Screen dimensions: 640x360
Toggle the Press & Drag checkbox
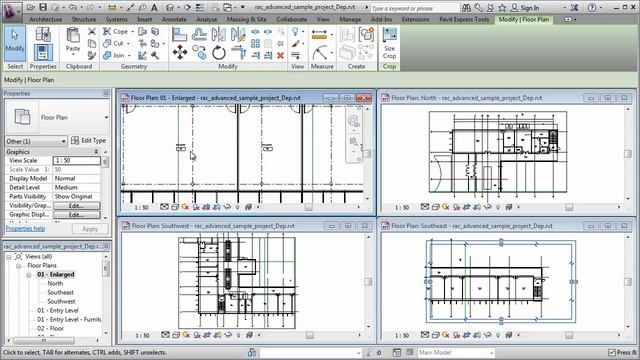pyautogui.click(x=611, y=352)
